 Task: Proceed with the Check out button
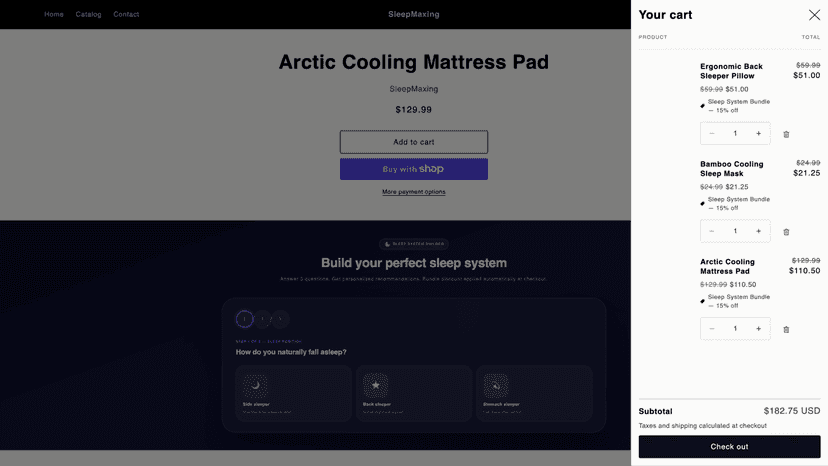(x=729, y=446)
